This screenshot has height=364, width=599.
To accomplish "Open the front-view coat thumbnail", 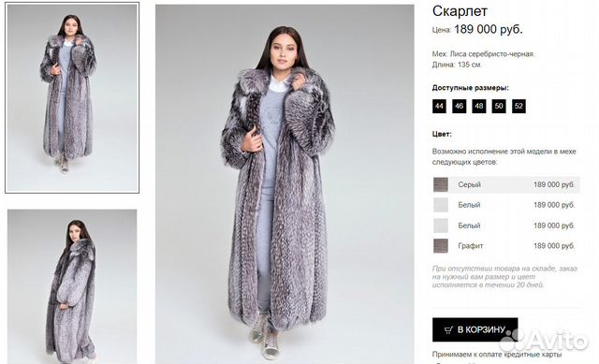I will [72, 97].
